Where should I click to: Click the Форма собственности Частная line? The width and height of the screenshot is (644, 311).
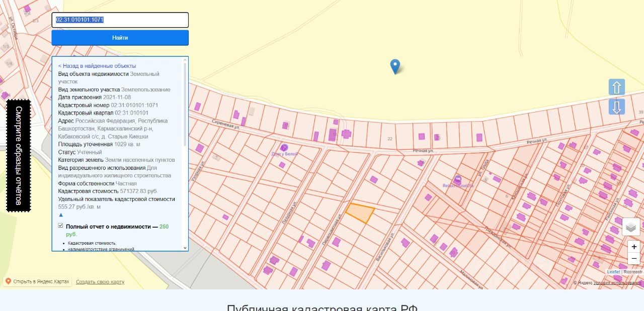[98, 183]
